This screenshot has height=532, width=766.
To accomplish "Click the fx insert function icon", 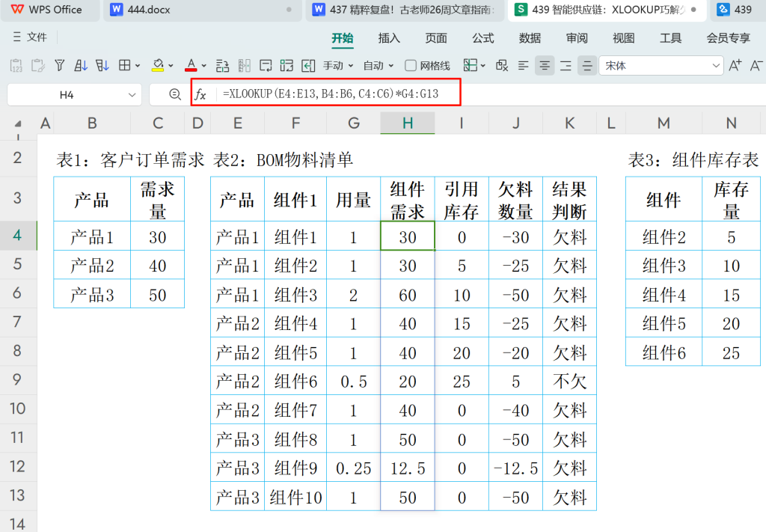I will point(200,94).
